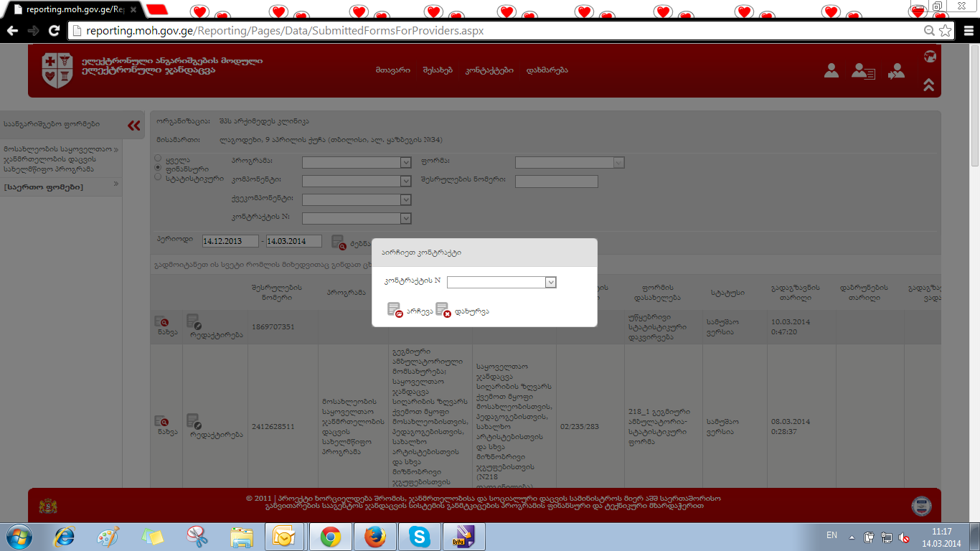The image size is (980, 551).
Task: Bookmark page with the star icon
Action: [946, 31]
